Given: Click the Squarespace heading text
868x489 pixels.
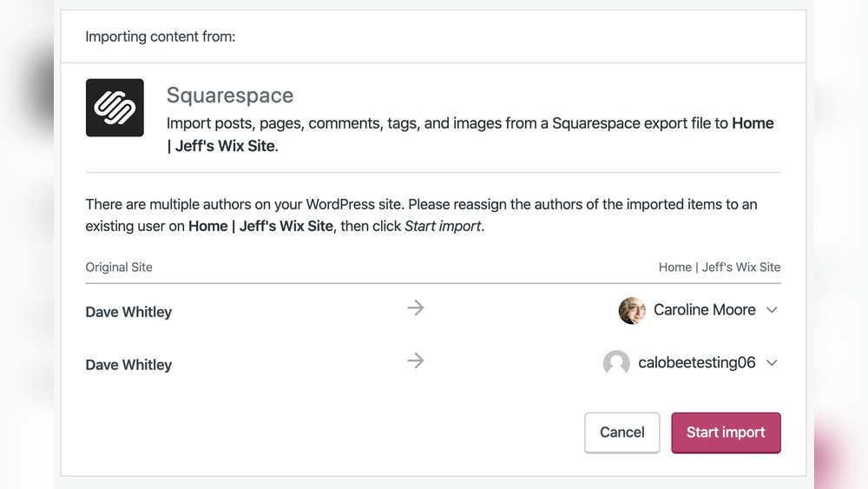Looking at the screenshot, I should click(230, 96).
